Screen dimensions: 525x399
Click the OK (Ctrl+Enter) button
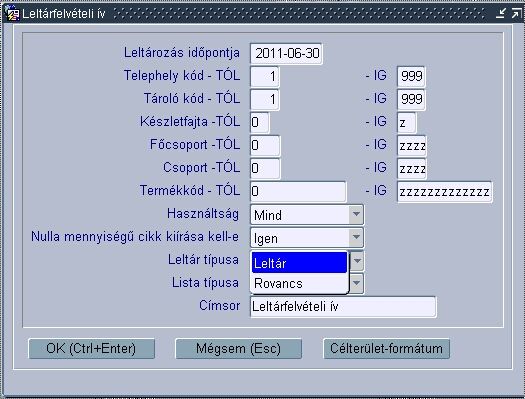91,349
